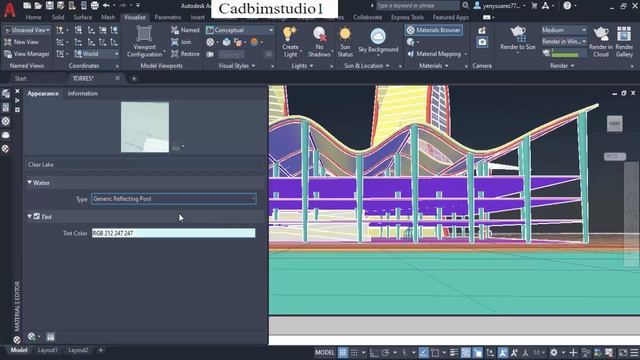Image resolution: width=640 pixels, height=360 pixels.
Task: Open the Render in Window dropdown
Action: (564, 42)
